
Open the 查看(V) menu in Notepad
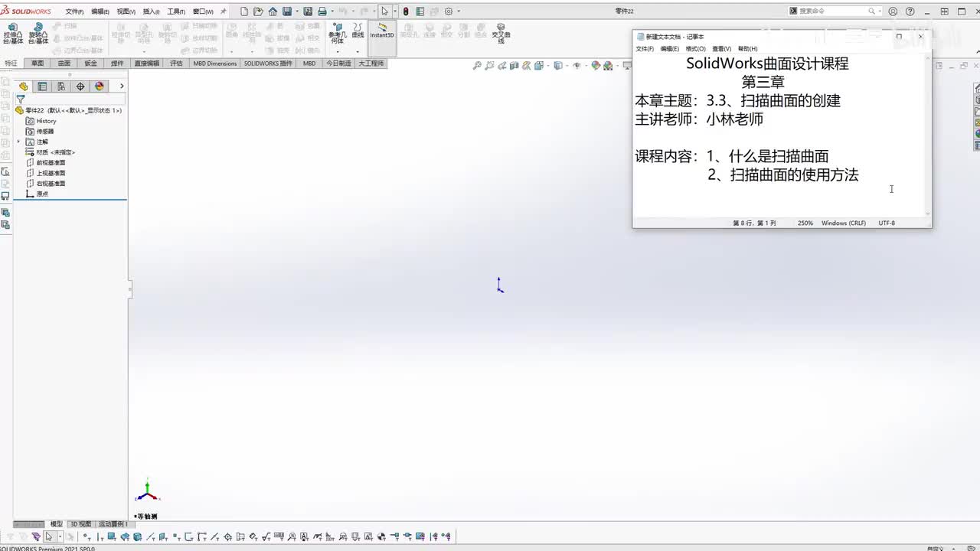coord(722,49)
